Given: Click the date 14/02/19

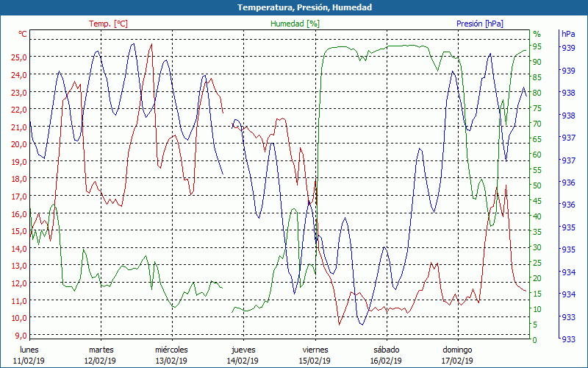Looking at the screenshot, I should [243, 361].
